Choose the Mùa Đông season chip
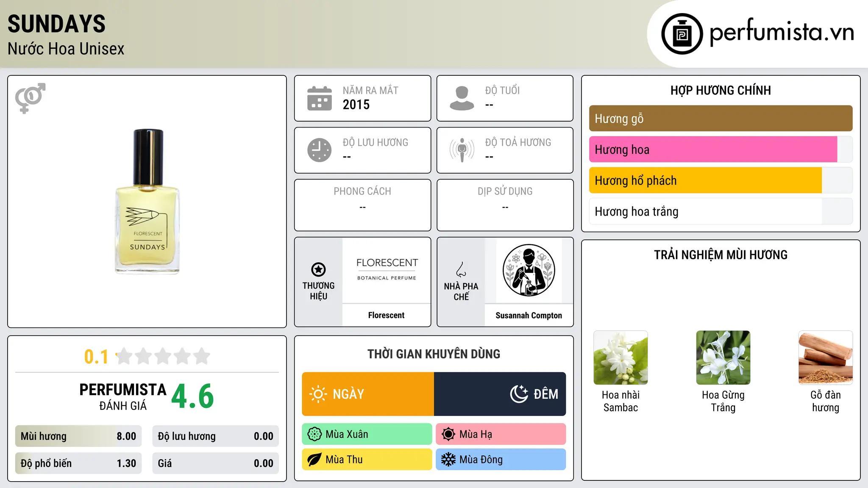This screenshot has width=868, height=488. coord(501,460)
